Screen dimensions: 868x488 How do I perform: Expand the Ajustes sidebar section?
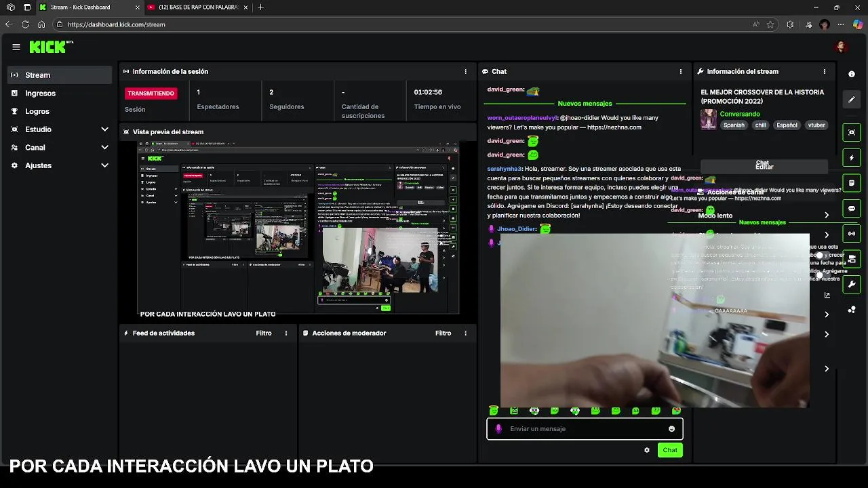tap(104, 165)
